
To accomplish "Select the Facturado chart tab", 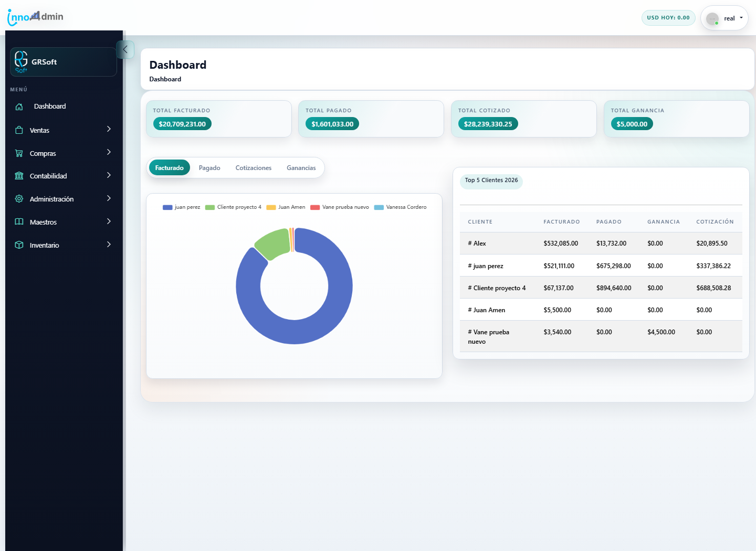I will 170,168.
